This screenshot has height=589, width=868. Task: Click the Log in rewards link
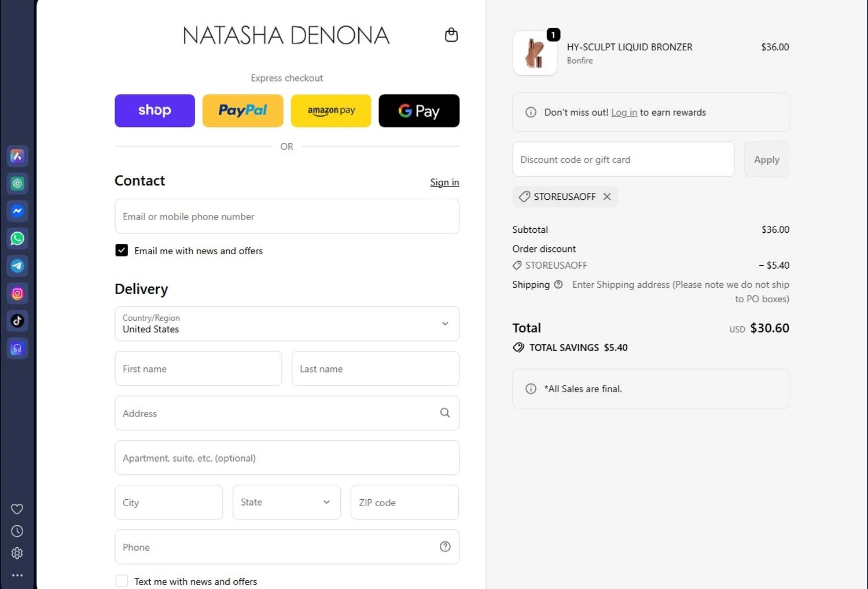pyautogui.click(x=624, y=112)
